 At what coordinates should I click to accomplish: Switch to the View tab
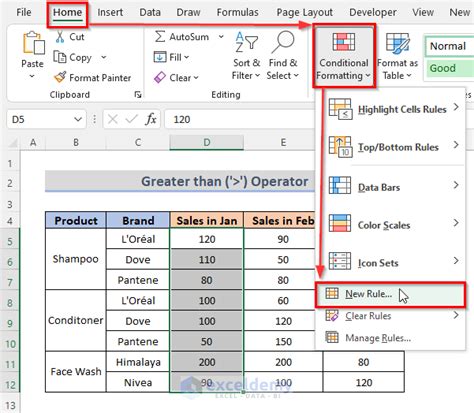(423, 12)
